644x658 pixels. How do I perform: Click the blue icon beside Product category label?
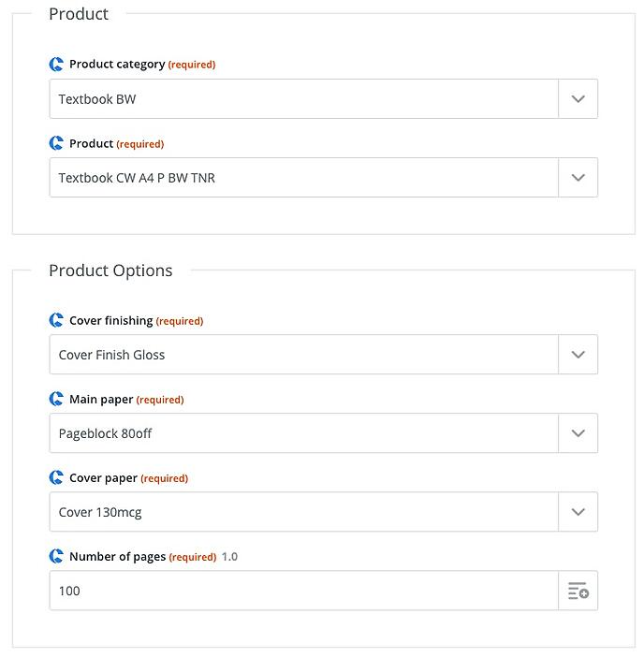[x=56, y=65]
